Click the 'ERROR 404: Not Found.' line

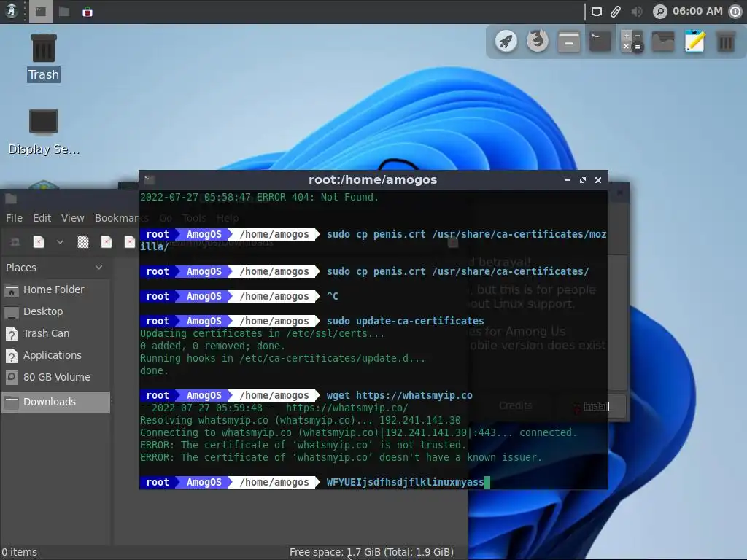tap(260, 197)
